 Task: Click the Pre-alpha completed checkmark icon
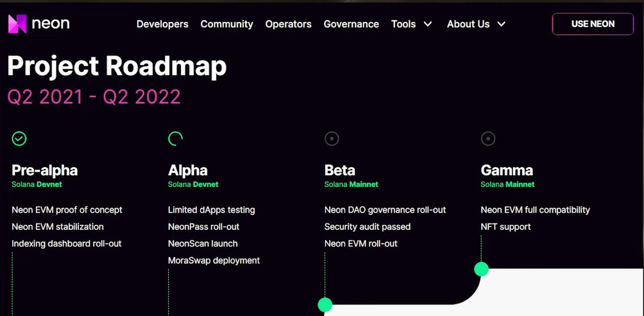(19, 138)
